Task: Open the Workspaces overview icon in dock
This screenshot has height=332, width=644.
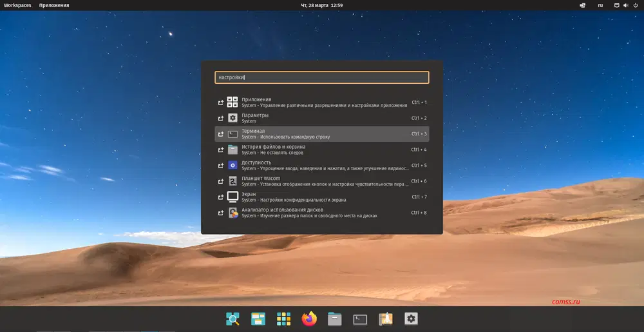Action: pyautogui.click(x=258, y=318)
